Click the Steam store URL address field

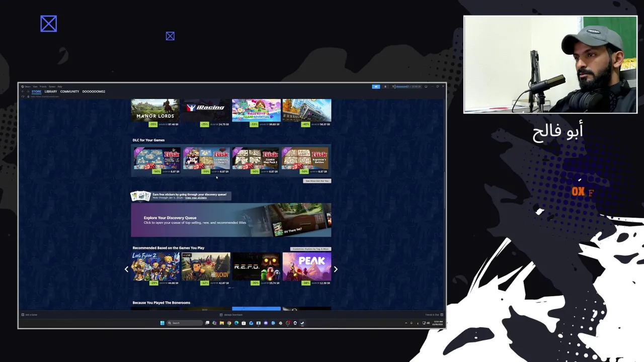click(x=45, y=96)
